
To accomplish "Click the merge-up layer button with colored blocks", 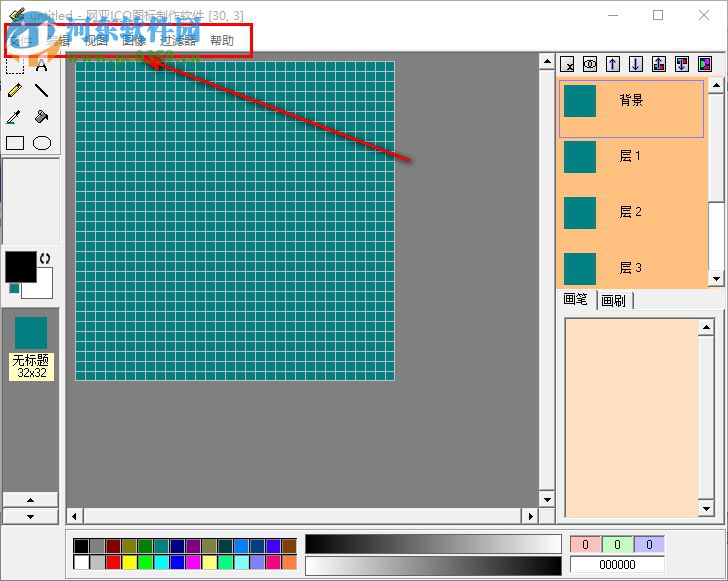I will (x=659, y=64).
